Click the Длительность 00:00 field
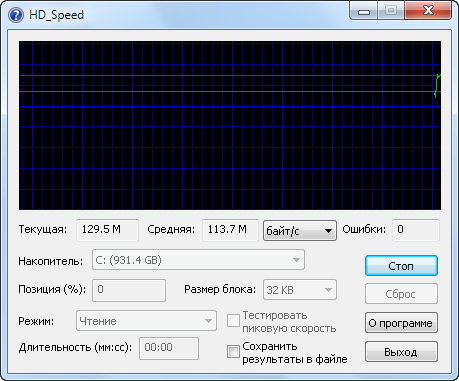Image resolution: width=459 pixels, height=381 pixels. 169,348
